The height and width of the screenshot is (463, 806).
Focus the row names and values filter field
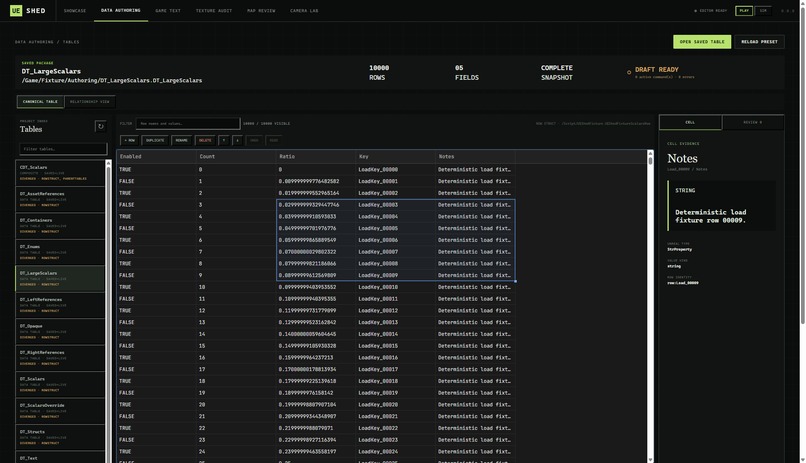click(188, 123)
